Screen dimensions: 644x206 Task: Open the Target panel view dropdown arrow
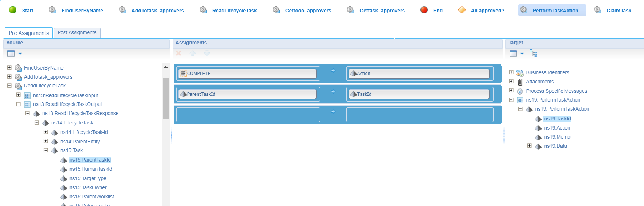click(522, 54)
